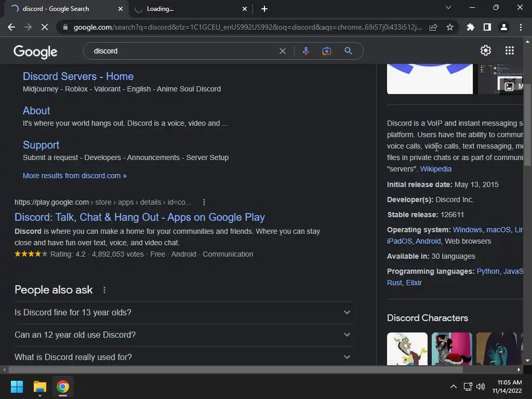The width and height of the screenshot is (532, 399).
Task: Click More results from discord.com
Action: coord(75,176)
